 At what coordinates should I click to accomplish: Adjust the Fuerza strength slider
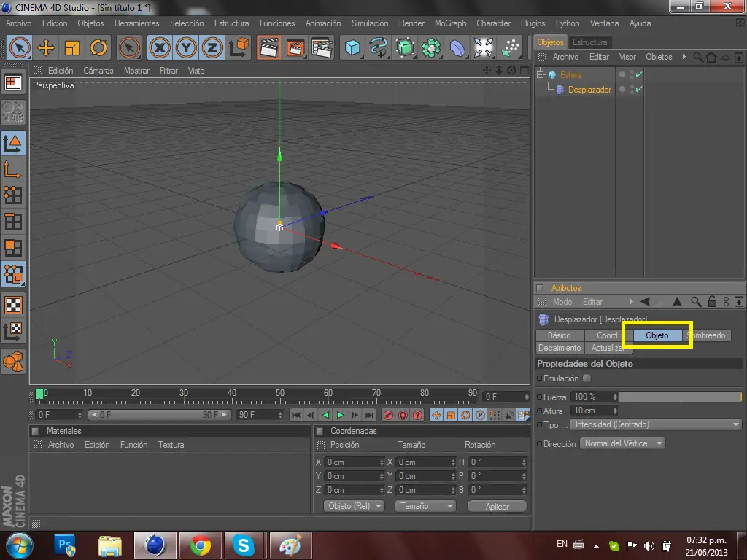point(681,397)
